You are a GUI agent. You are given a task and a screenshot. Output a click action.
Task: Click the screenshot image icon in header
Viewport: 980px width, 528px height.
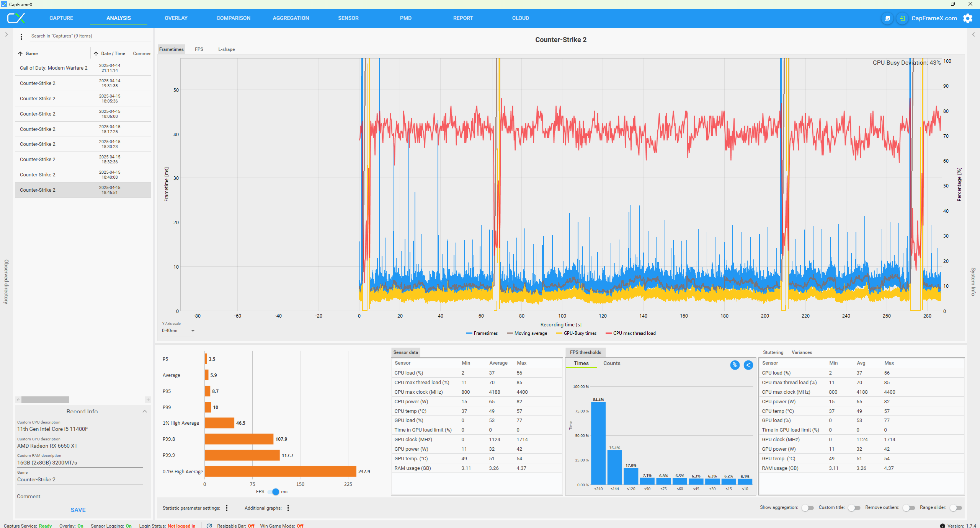tap(887, 18)
